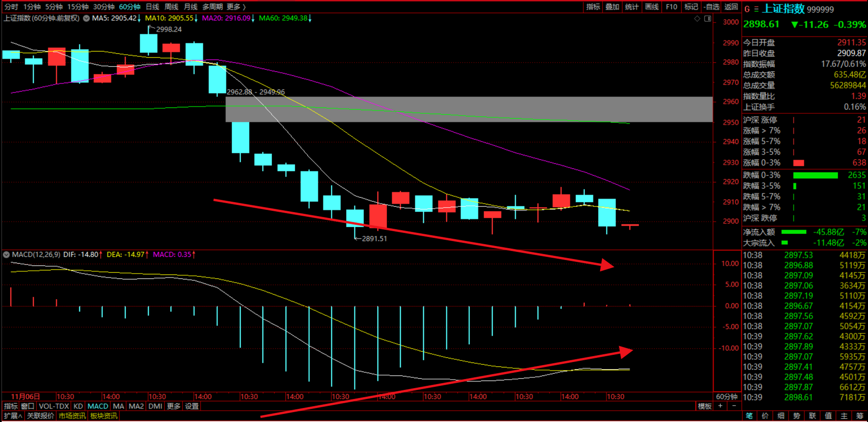Open the 画线 drawing tools
The height and width of the screenshot is (422, 868).
(652, 7)
